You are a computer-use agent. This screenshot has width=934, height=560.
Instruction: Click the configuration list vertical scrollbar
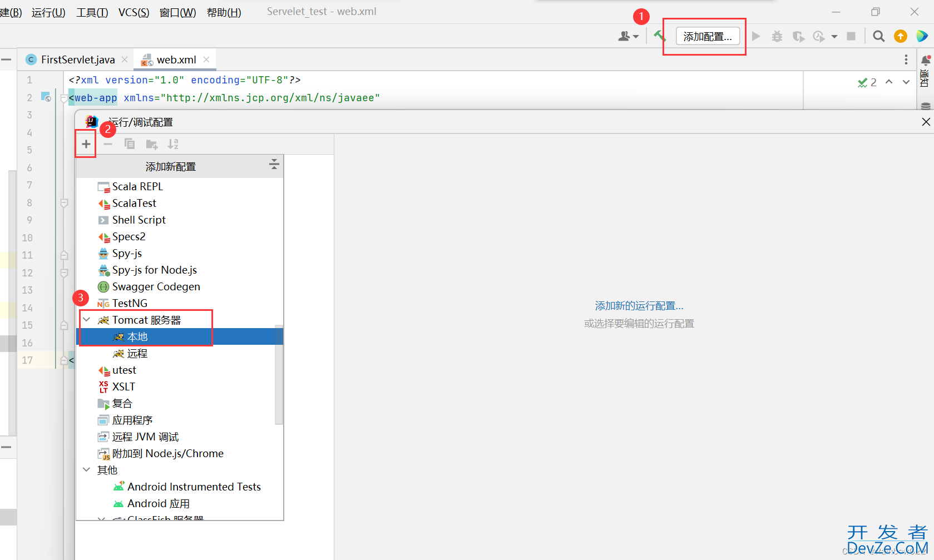[x=279, y=375]
